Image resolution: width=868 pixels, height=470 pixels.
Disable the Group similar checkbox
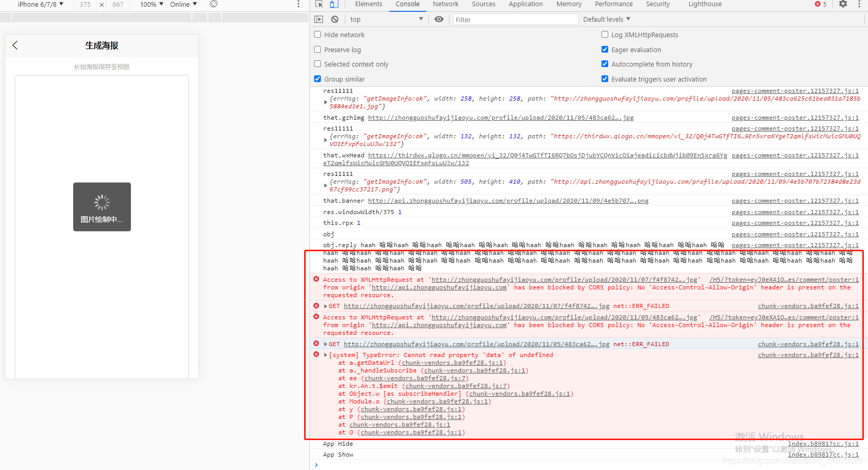[x=318, y=79]
